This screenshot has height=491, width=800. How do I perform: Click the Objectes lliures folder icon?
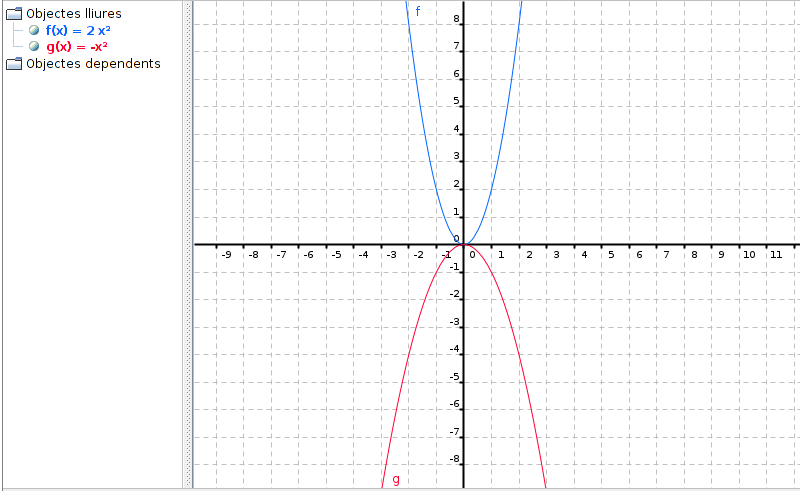pos(14,14)
